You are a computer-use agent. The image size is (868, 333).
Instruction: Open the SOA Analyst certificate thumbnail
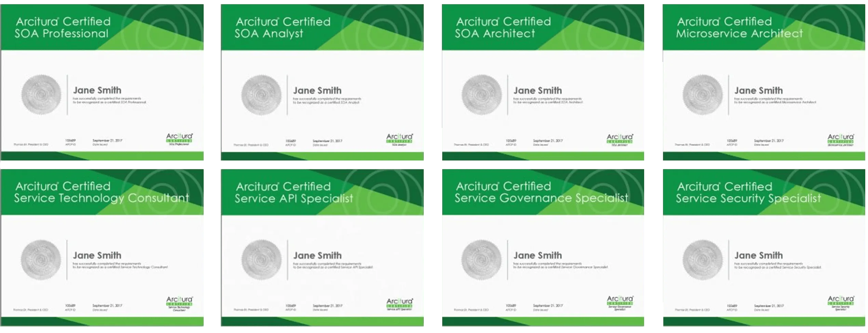(x=322, y=82)
